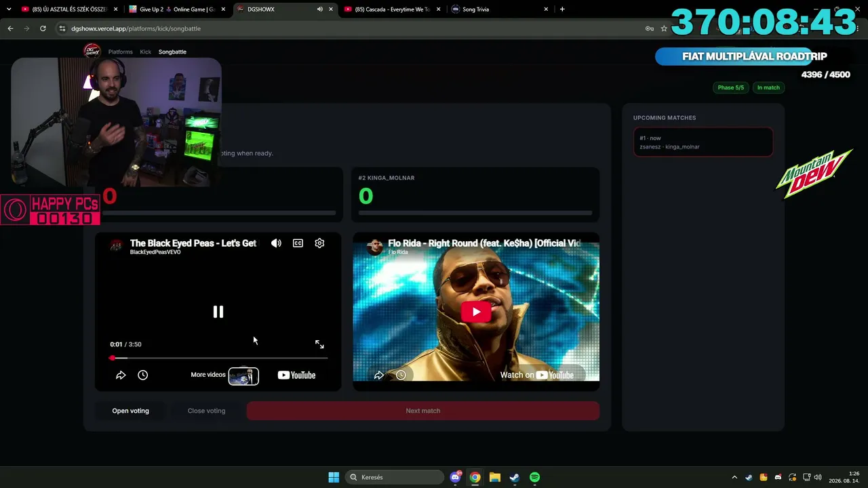The image size is (868, 488).
Task: Click the #2 KINGA_MOLNAR score card
Action: pyautogui.click(x=475, y=195)
